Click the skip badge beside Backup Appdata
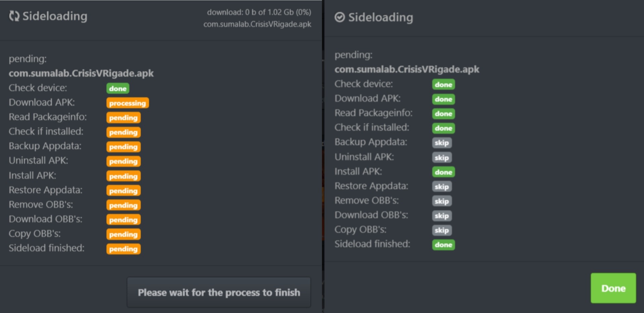Screen dimensions: 644x313 coord(441,143)
